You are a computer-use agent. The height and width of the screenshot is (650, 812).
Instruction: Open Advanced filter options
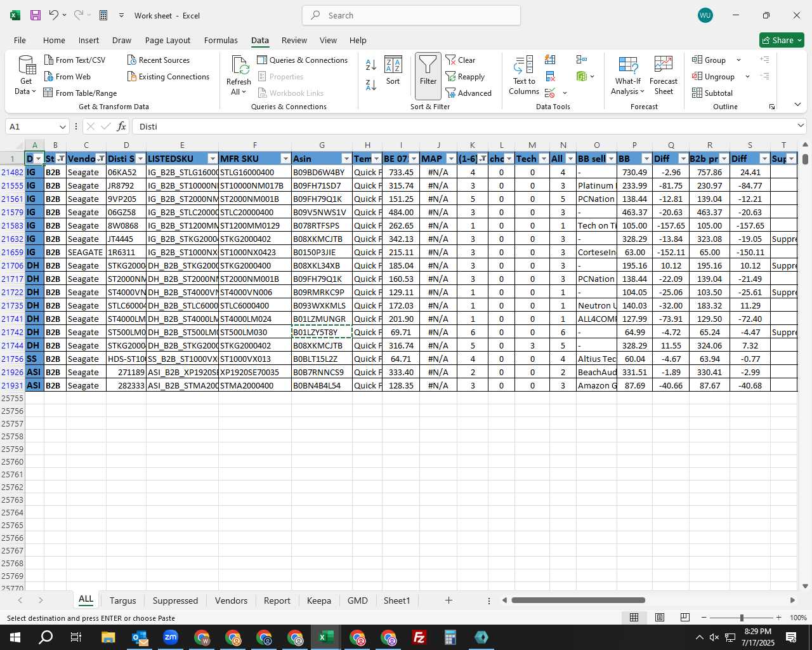coord(468,93)
